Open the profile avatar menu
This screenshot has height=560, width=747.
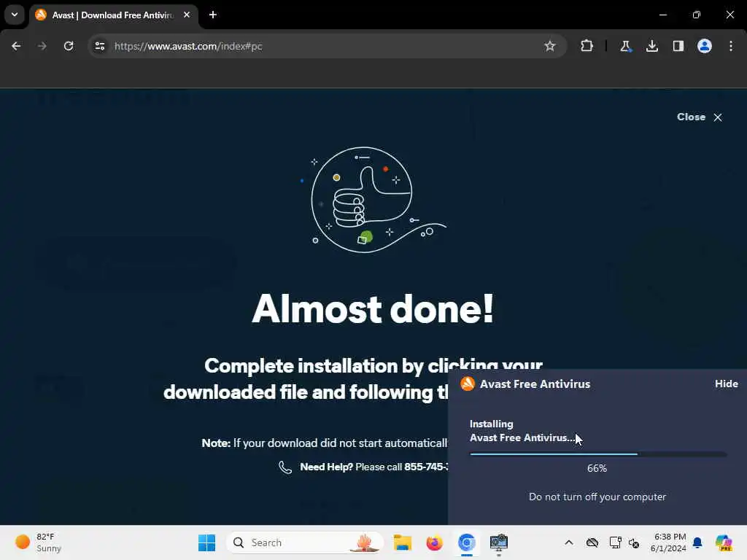point(705,46)
